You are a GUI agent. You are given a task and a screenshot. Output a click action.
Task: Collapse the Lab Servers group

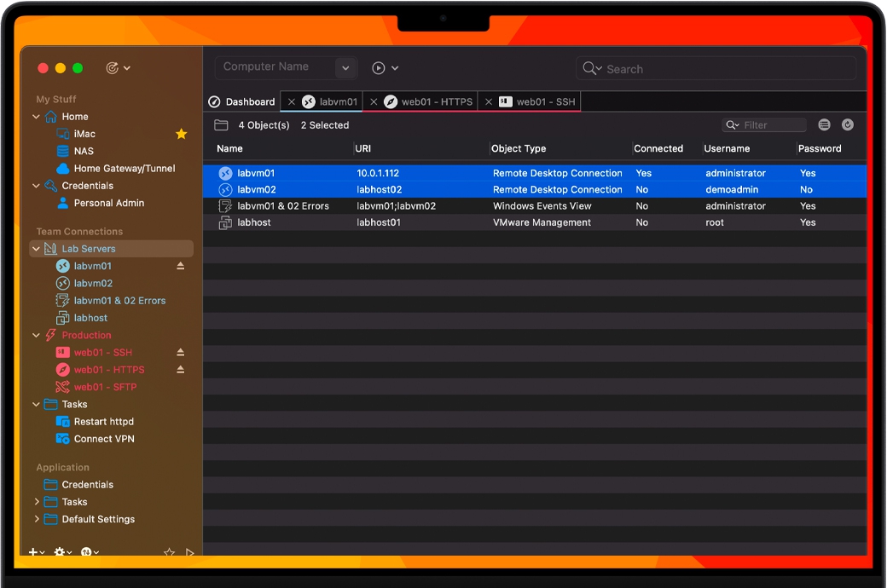[x=36, y=249]
